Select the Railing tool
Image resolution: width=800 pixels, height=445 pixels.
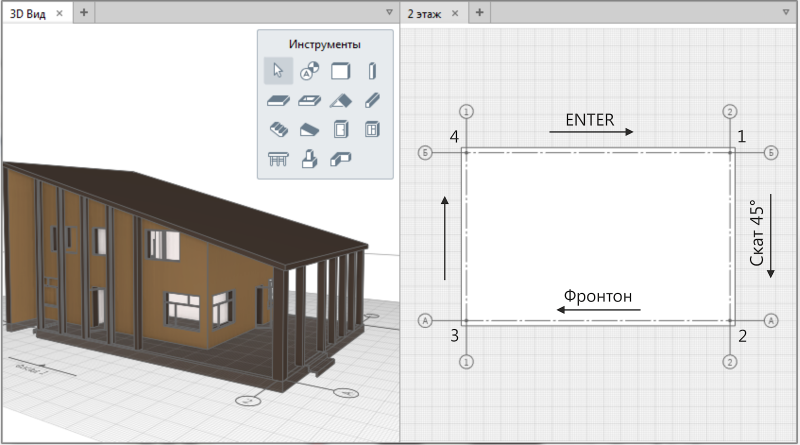pyautogui.click(x=278, y=159)
